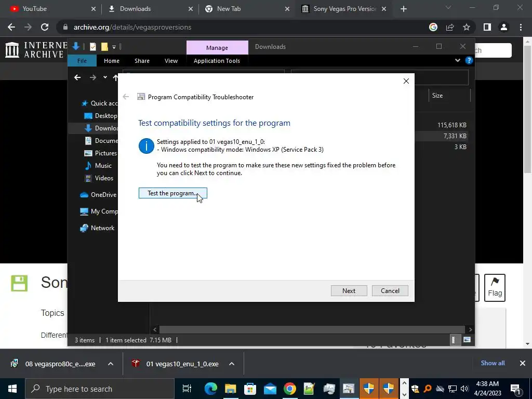
Task: Navigate forward in File Explorer
Action: pos(92,77)
